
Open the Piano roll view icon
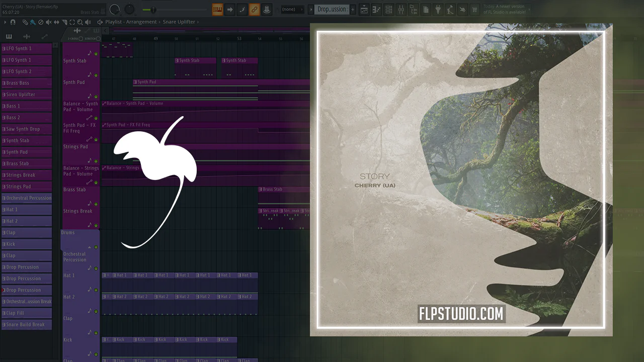[376, 9]
